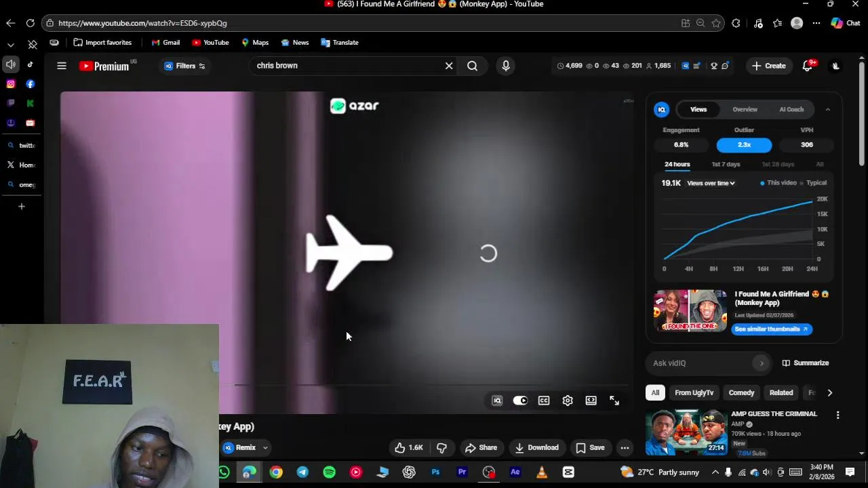Screen dimensions: 868x488
Task: Switch the player to theater mode
Action: [x=591, y=401]
